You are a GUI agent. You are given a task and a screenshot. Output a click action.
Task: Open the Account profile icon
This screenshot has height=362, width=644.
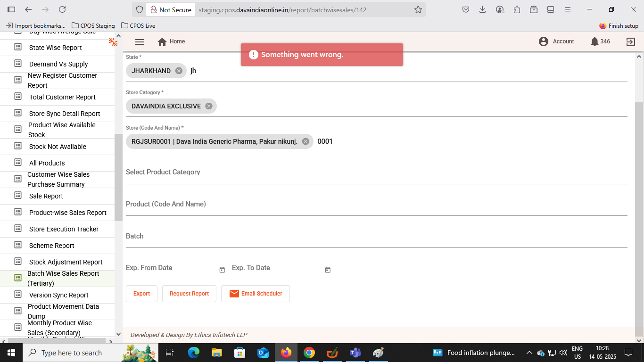pos(544,41)
